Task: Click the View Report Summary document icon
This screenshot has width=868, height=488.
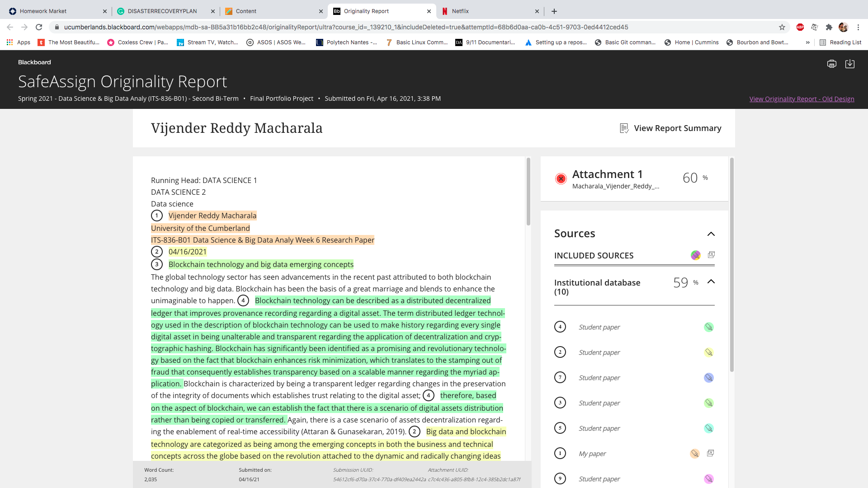Action: tap(624, 128)
